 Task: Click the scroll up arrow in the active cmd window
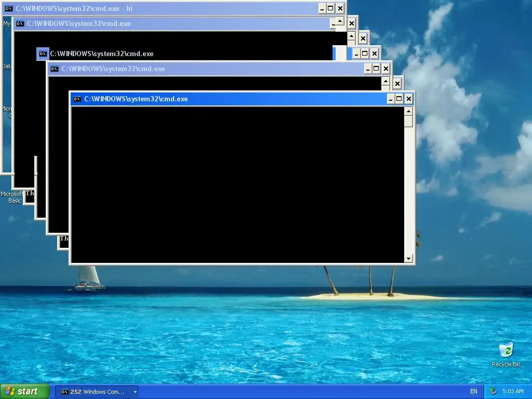(x=408, y=111)
